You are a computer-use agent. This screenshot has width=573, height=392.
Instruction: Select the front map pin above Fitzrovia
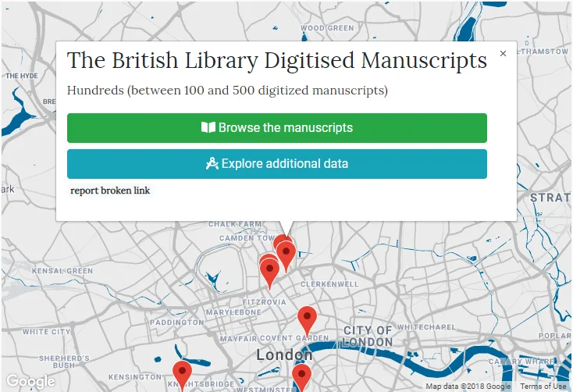click(x=269, y=273)
